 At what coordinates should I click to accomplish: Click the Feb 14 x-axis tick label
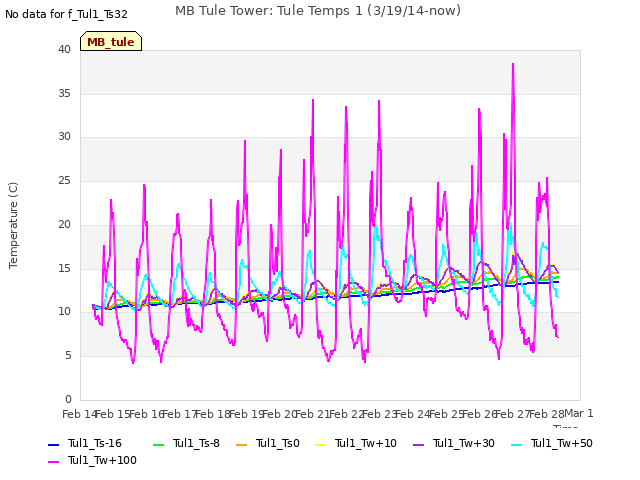[x=79, y=414]
